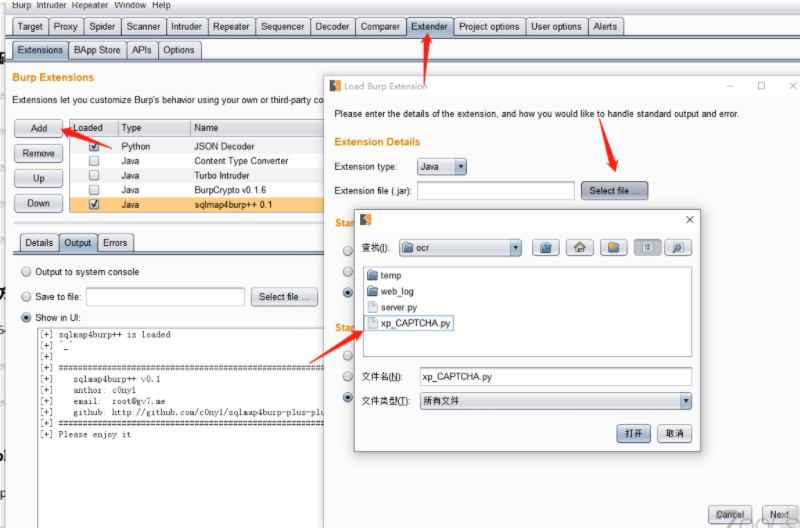Viewport: 800px width, 528px height.
Task: Open the APIs sub-tab
Action: coord(141,50)
